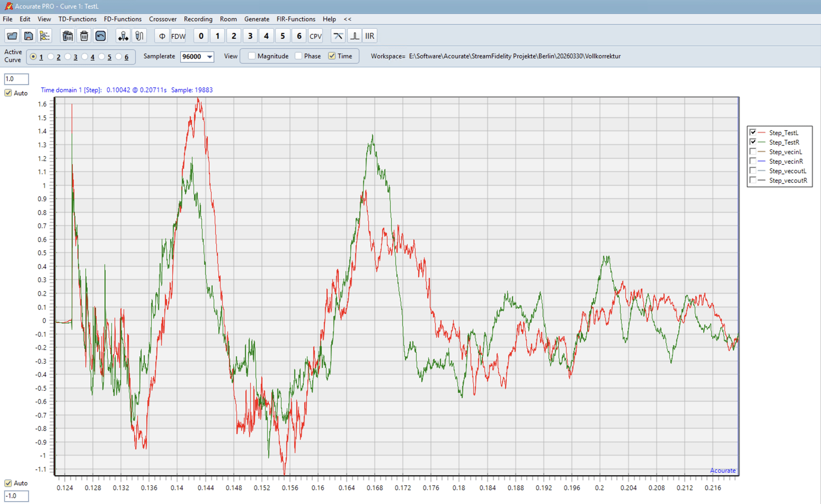
Task: Open the Crossover menu
Action: (x=163, y=19)
